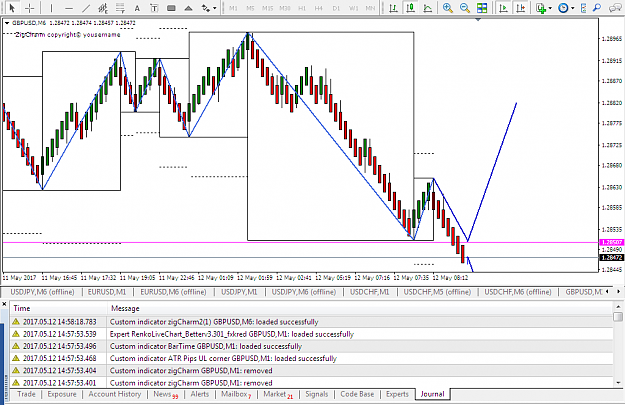This screenshot has width=625, height=405.
Task: Switch to the USDCHF,M1 chart tab
Action: 369,292
